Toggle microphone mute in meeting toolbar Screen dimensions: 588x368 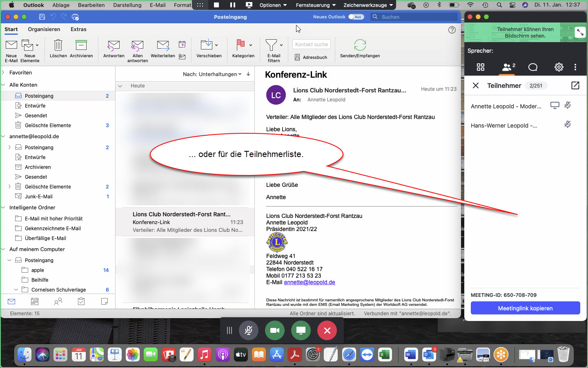pos(249,330)
